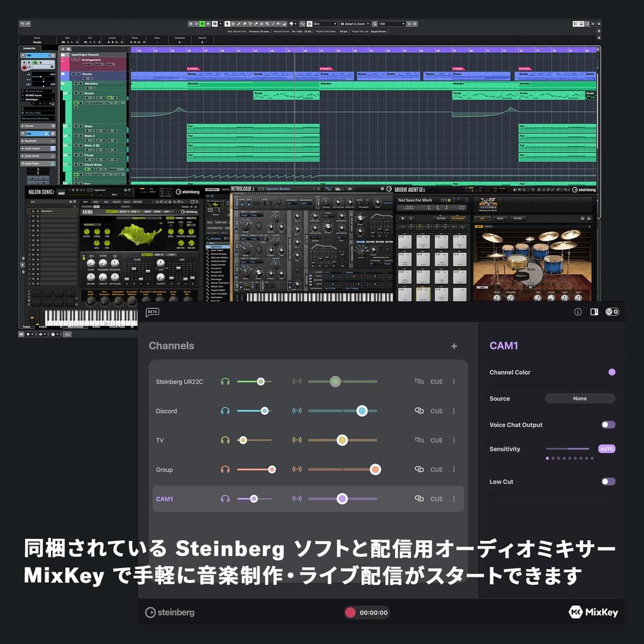The image size is (644, 644).
Task: Enable the Low Cut switch
Action: pyautogui.click(x=608, y=482)
